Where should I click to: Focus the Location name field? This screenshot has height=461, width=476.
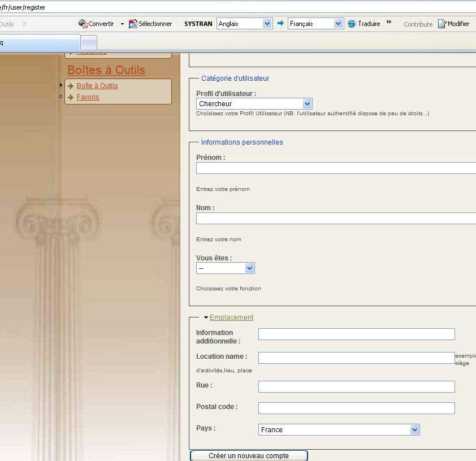click(356, 358)
